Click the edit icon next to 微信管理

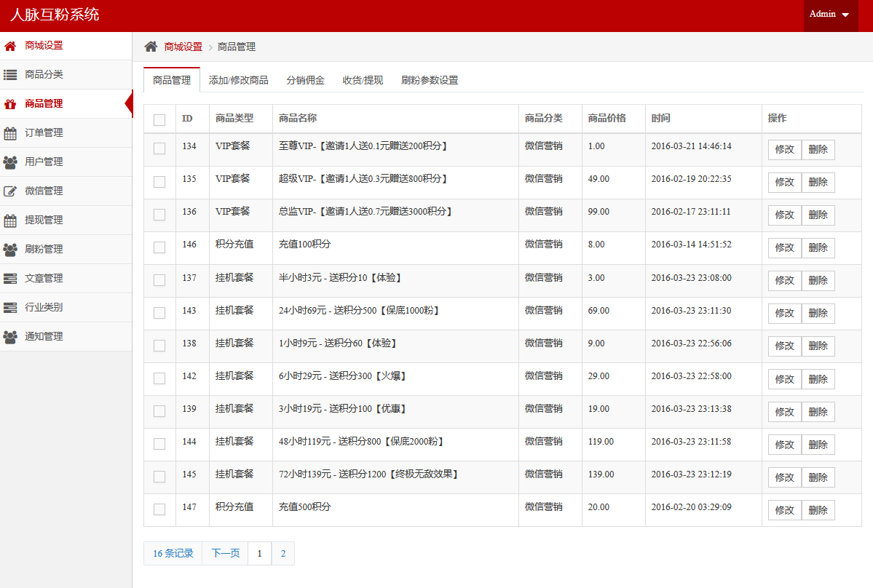click(10, 191)
